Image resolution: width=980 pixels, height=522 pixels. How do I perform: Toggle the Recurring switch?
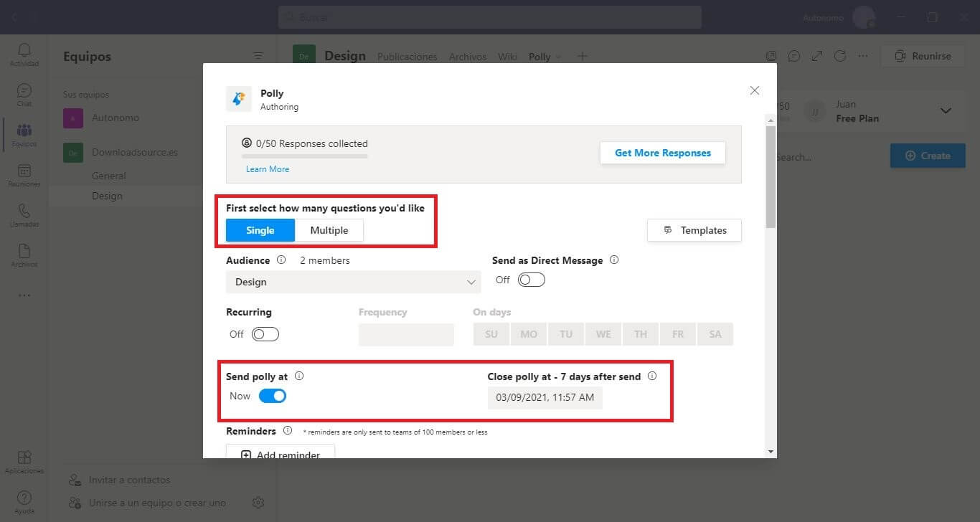point(265,334)
